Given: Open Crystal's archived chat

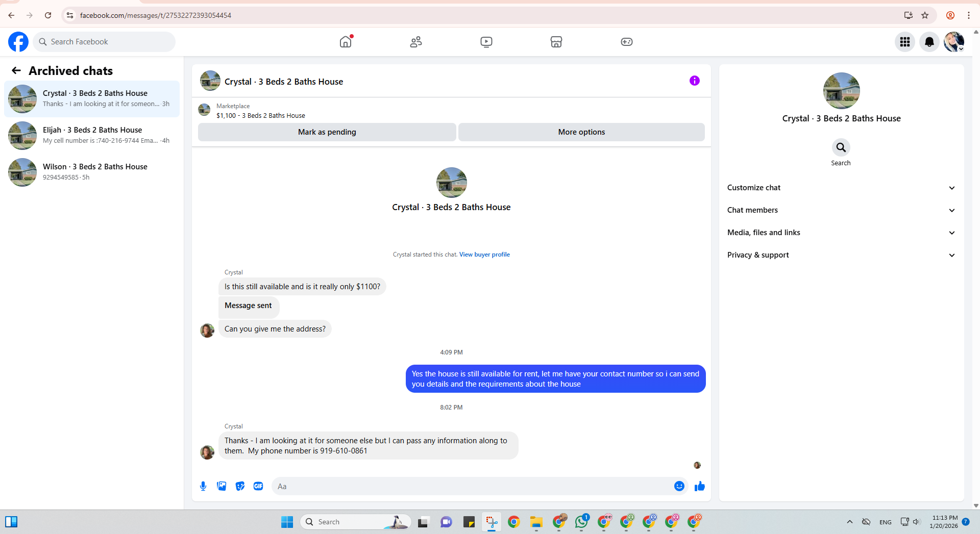Looking at the screenshot, I should (x=92, y=99).
